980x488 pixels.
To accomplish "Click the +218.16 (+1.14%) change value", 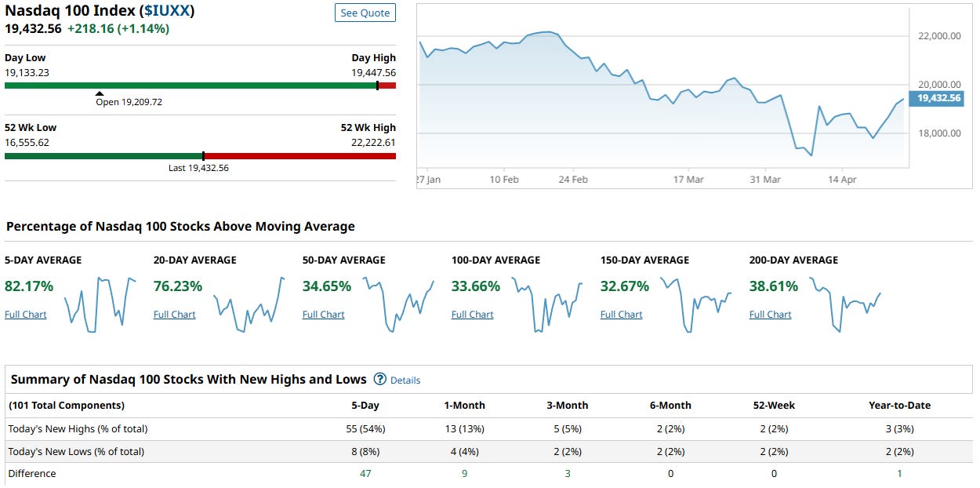I will 118,28.
